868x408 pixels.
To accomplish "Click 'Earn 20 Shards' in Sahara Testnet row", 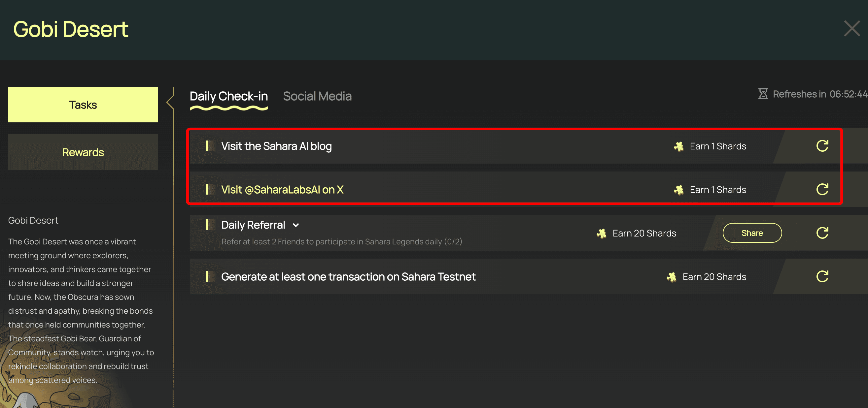I will pos(714,277).
